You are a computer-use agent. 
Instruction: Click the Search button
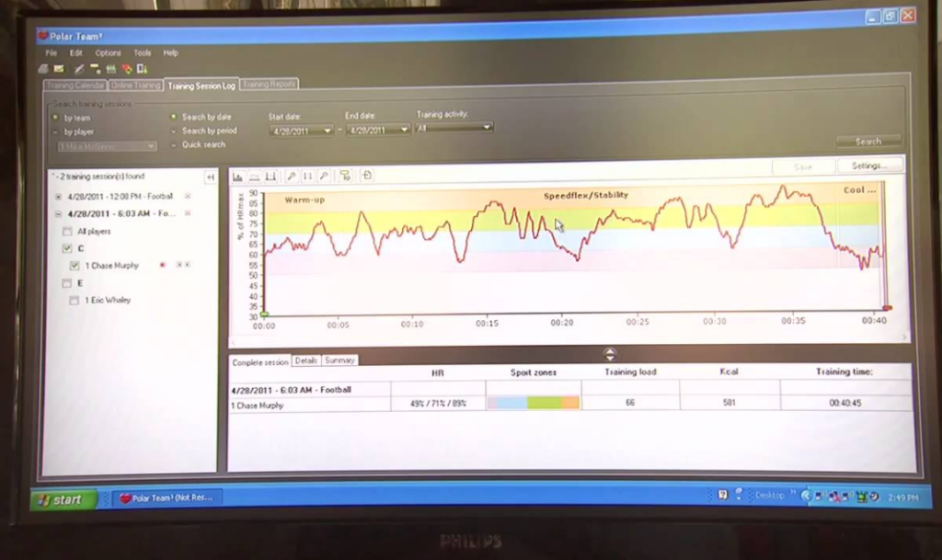[868, 142]
